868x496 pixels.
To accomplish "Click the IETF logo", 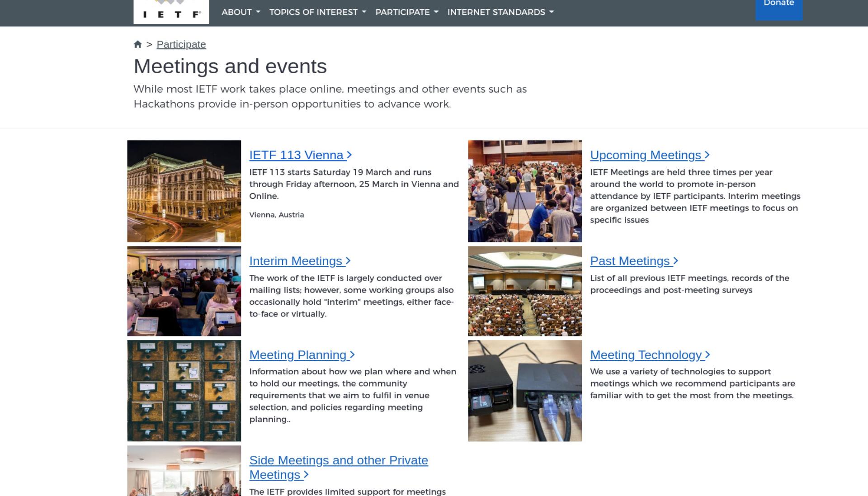I will point(171,12).
